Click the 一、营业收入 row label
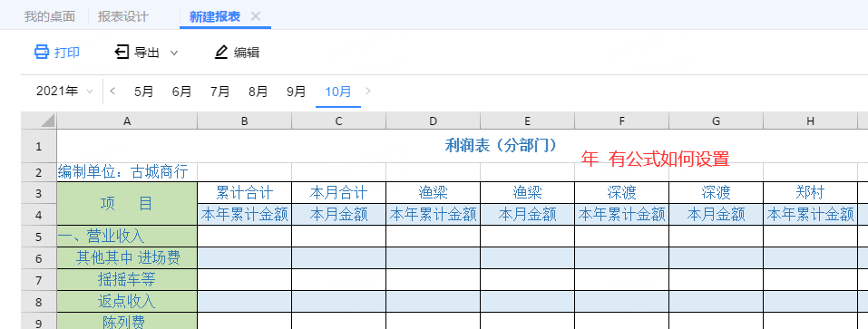This screenshot has width=868, height=329. pyautogui.click(x=127, y=237)
